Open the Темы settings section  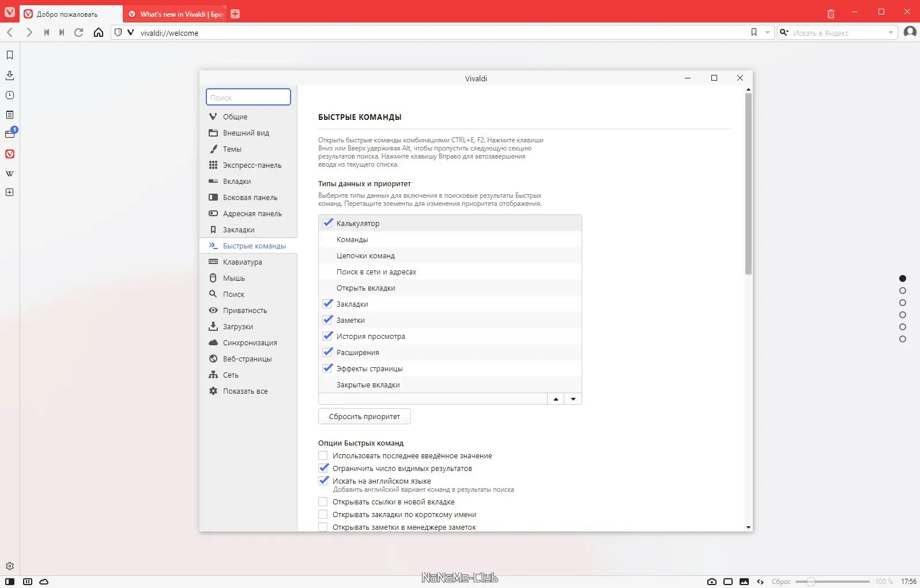[x=248, y=149]
